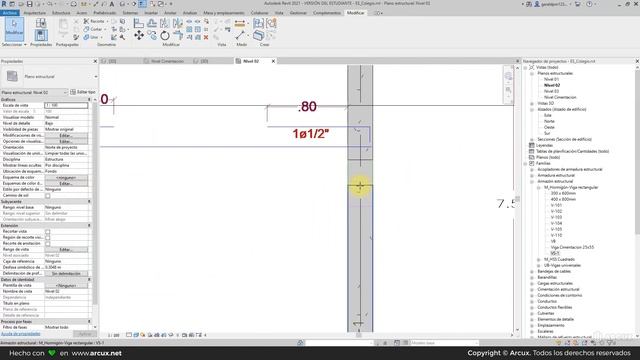Switch to the Arquitectura ribbon tab
640x360 pixels.
(35, 13)
